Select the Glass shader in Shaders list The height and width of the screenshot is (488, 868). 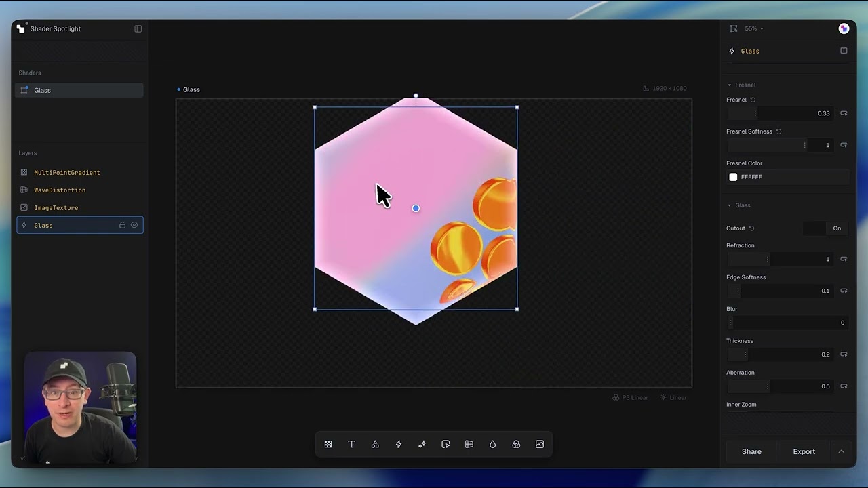tap(79, 90)
